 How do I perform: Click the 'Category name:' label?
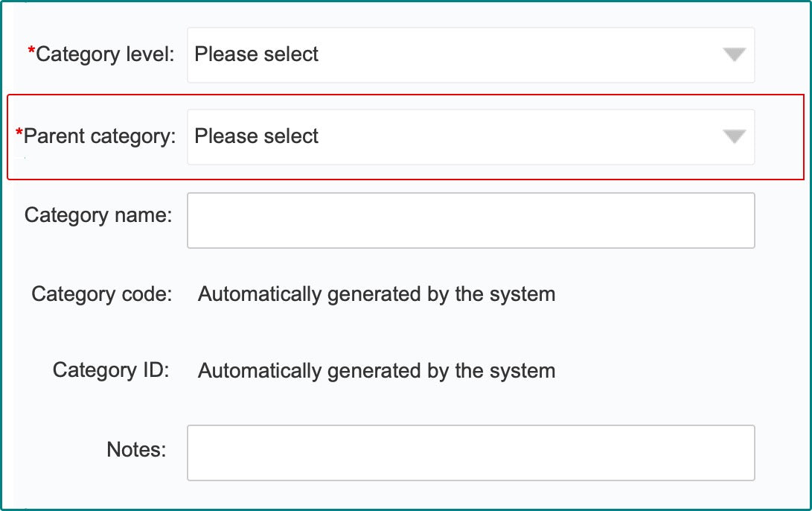[x=98, y=215]
